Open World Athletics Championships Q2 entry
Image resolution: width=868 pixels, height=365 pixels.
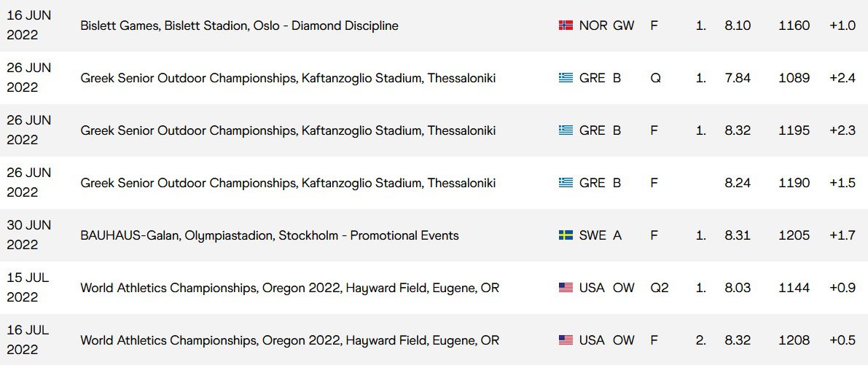coord(289,288)
